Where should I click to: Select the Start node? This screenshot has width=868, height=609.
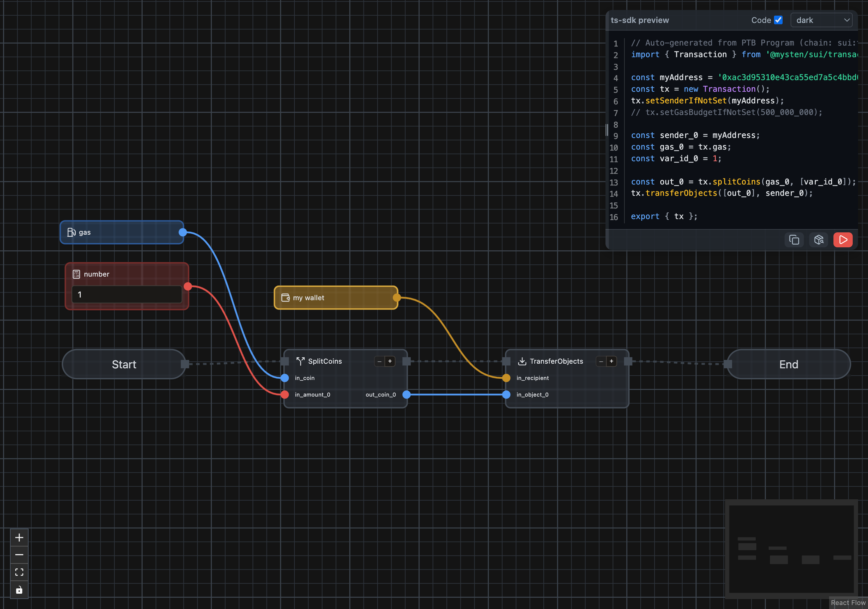pyautogui.click(x=124, y=364)
